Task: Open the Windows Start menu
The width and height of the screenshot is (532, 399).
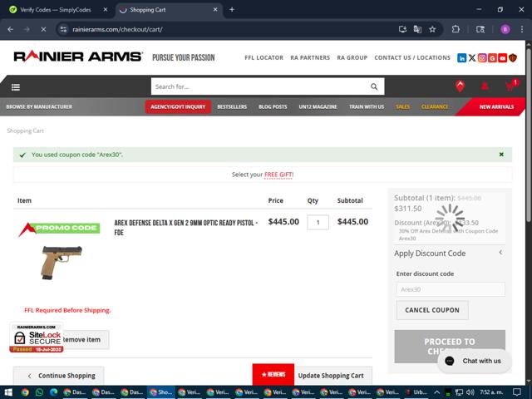Action: tap(7, 392)
